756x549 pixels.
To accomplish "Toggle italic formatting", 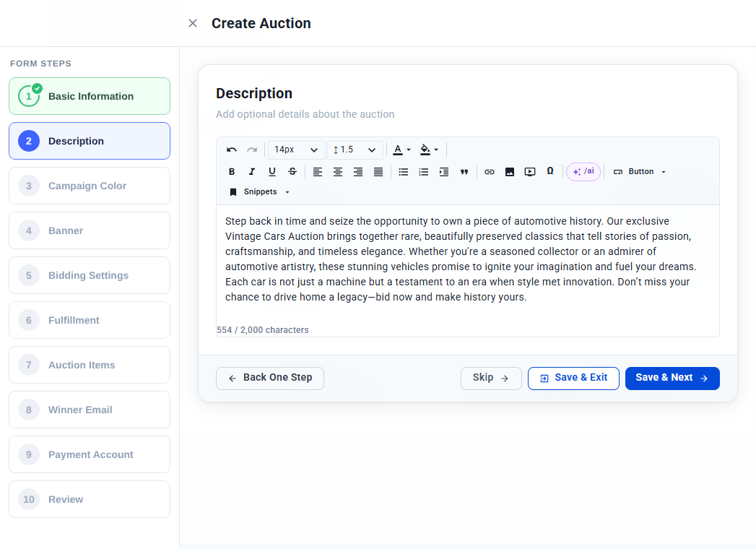I will point(252,171).
